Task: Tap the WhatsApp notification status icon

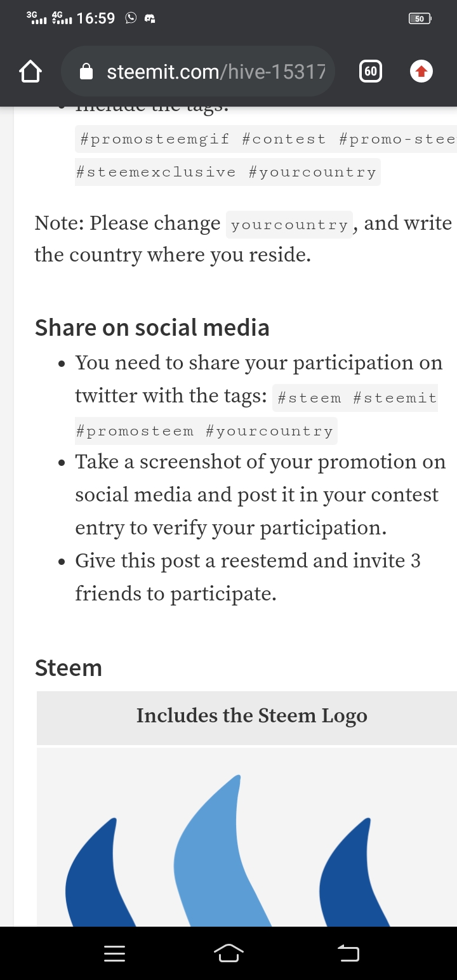Action: (x=131, y=18)
